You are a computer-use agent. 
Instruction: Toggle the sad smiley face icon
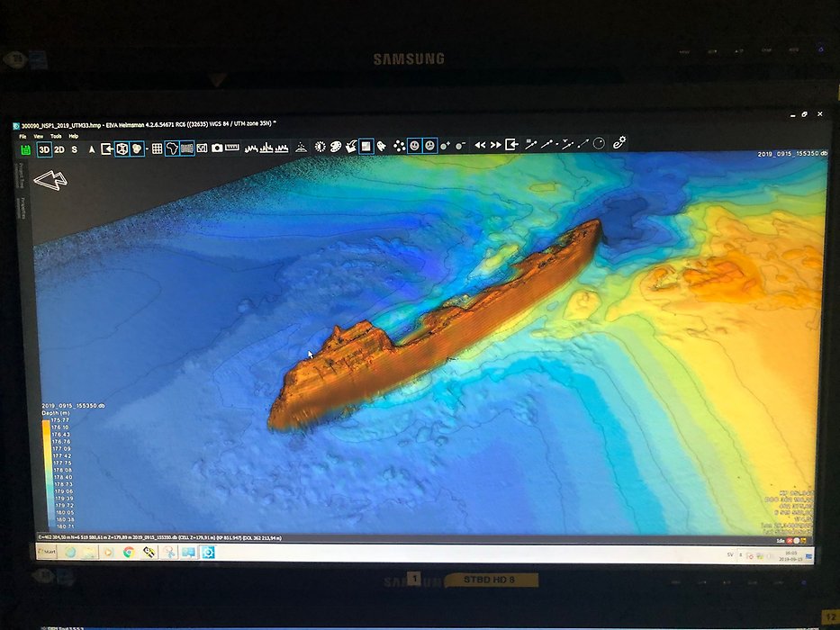coord(429,146)
